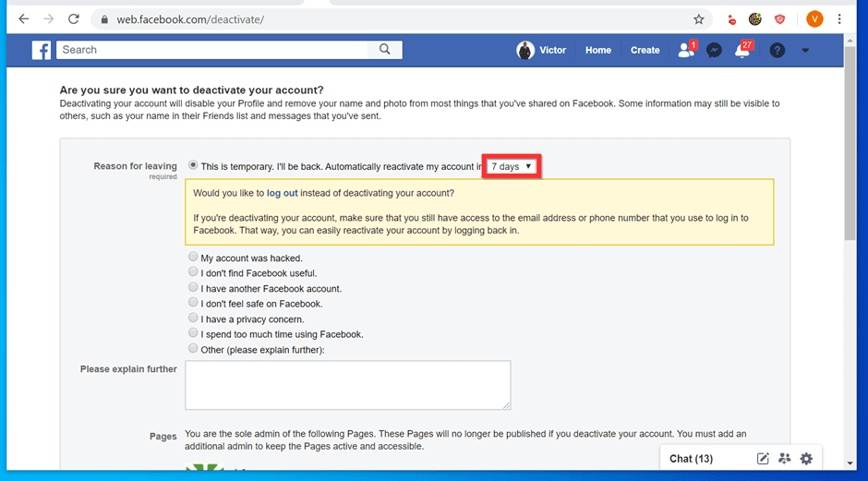Open Chat settings gear icon
This screenshot has width=868, height=481.
(806, 458)
